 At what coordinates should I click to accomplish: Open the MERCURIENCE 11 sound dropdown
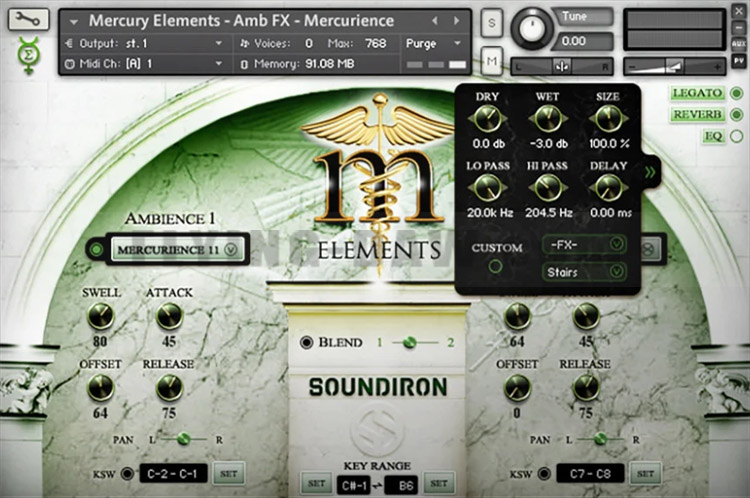(177, 249)
